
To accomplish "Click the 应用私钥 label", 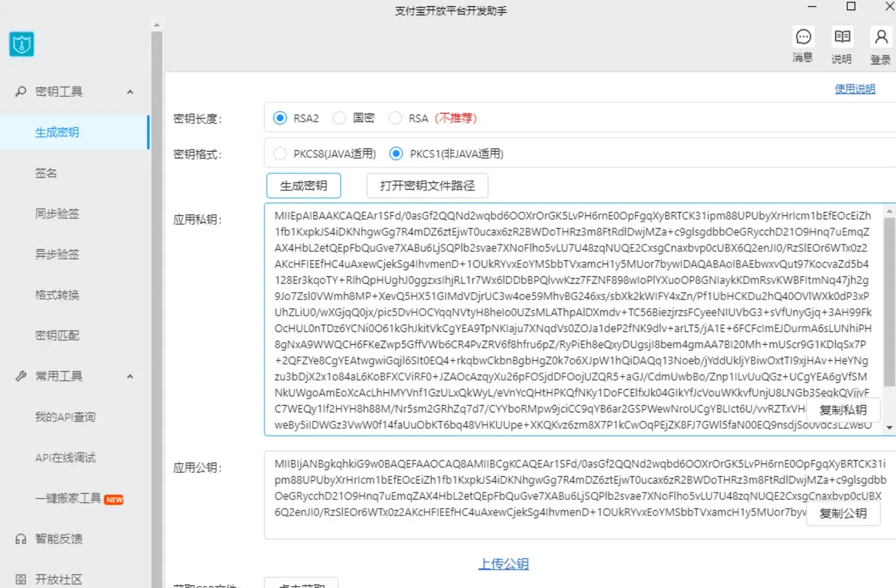I will pos(198,219).
